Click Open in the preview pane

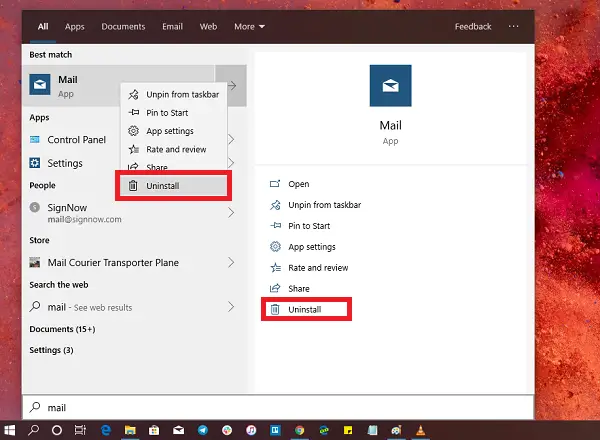point(289,184)
